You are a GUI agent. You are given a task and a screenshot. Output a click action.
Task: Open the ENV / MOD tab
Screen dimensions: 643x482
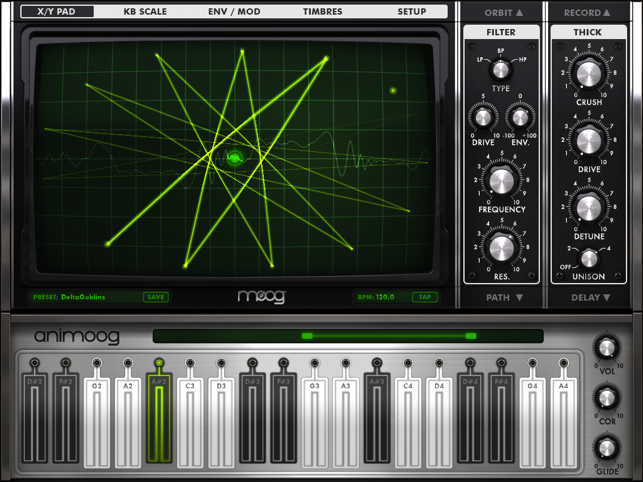click(x=234, y=11)
